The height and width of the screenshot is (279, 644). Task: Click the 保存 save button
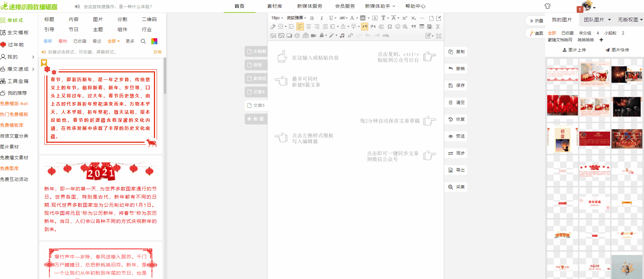point(456,86)
